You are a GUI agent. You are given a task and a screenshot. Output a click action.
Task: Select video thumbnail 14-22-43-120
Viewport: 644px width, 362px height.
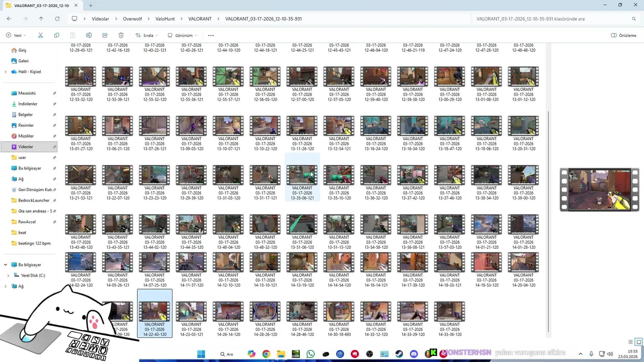154,313
